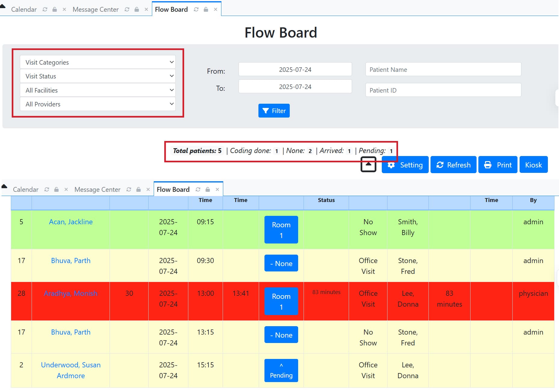Image resolution: width=559 pixels, height=392 pixels.
Task: Click the By column header
Action: pyautogui.click(x=533, y=200)
